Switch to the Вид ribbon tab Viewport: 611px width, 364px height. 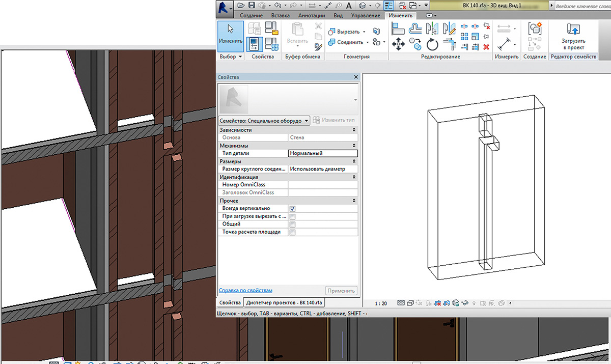(338, 16)
